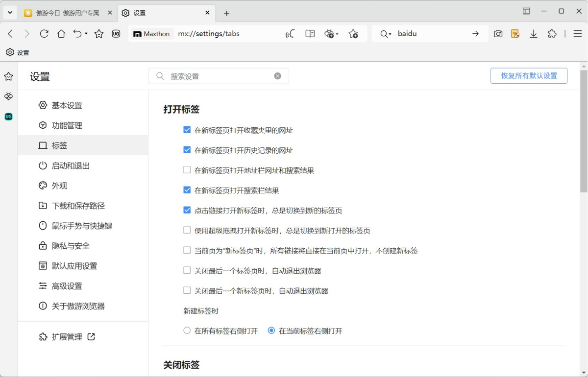Open Maxnote notes icon
The image size is (588, 377).
tap(515, 33)
